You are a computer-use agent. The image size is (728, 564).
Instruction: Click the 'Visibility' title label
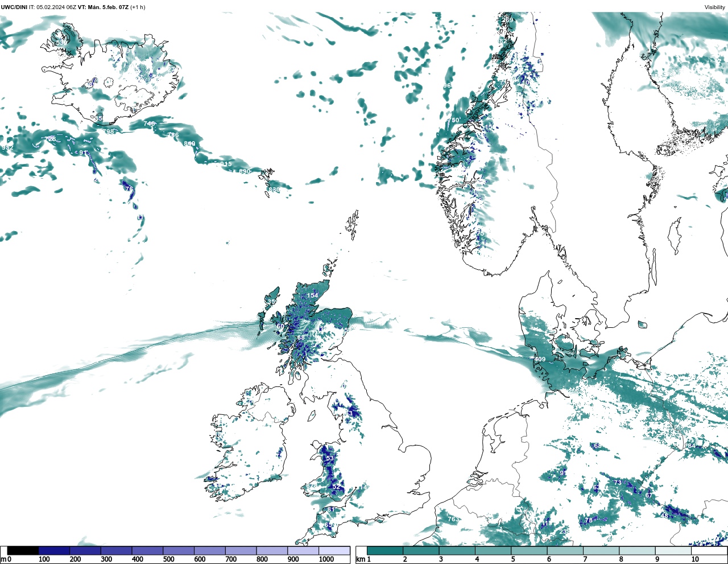coord(715,7)
